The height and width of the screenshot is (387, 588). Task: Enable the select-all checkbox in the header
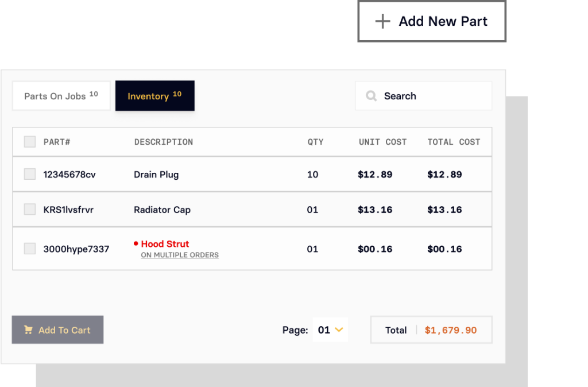pos(29,141)
